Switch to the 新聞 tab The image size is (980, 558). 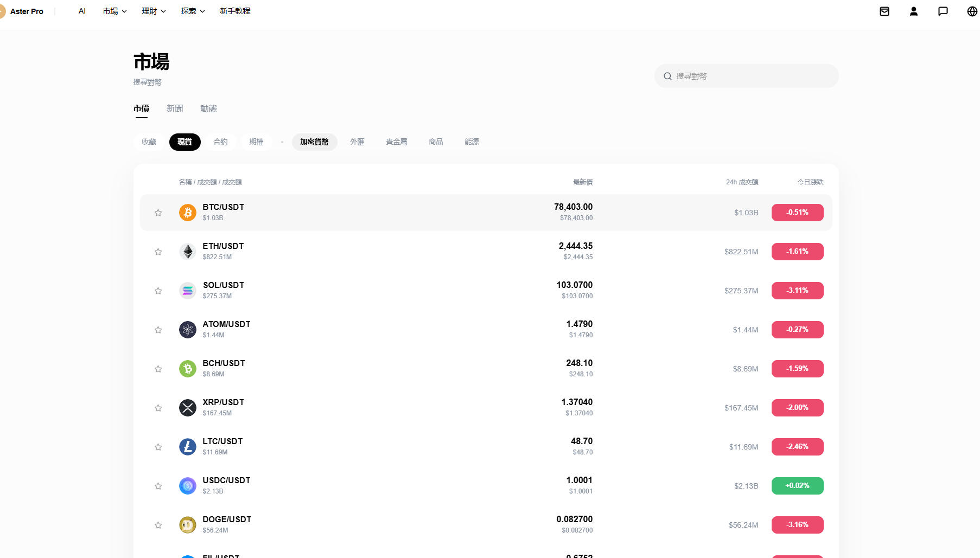coord(175,108)
